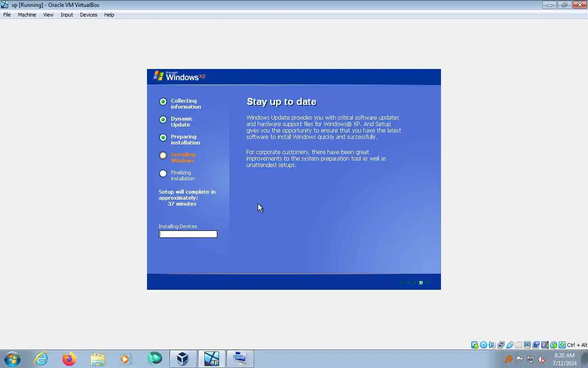
Task: Click the Installing Windows step indicator
Action: tap(163, 155)
